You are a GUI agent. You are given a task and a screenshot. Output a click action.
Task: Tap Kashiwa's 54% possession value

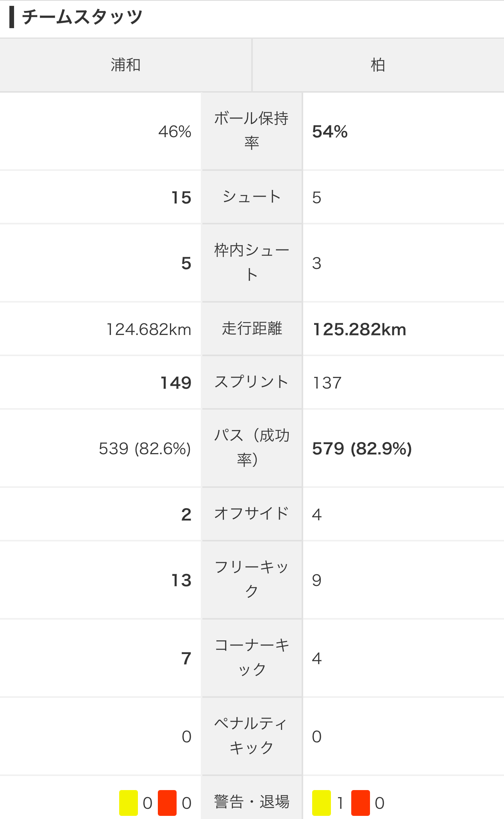330,132
